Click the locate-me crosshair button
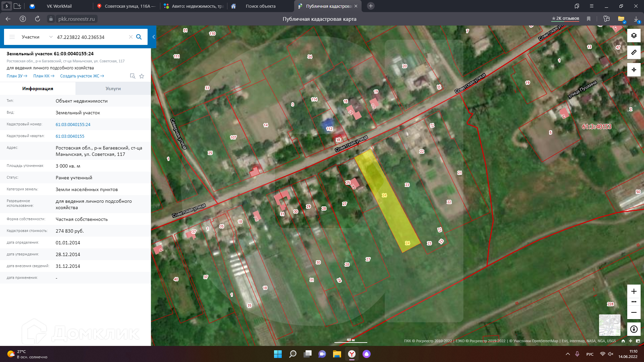The image size is (644, 362). pos(634,70)
